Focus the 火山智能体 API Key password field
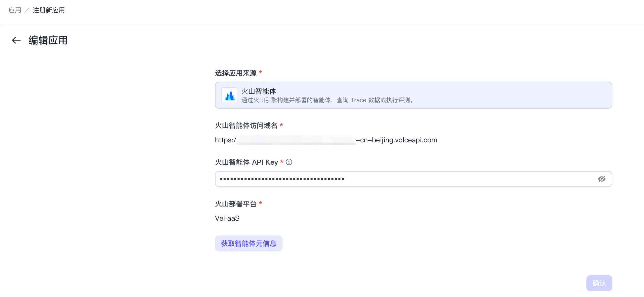 pos(413,179)
